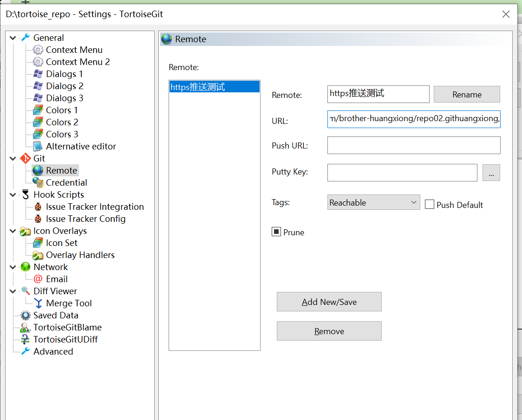Click the Overlay Handlers folder icon
Image resolution: width=522 pixels, height=420 pixels.
pyautogui.click(x=38, y=255)
